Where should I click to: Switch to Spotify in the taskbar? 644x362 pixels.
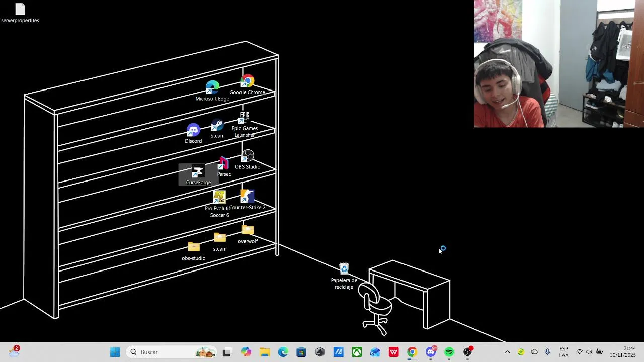click(x=449, y=352)
